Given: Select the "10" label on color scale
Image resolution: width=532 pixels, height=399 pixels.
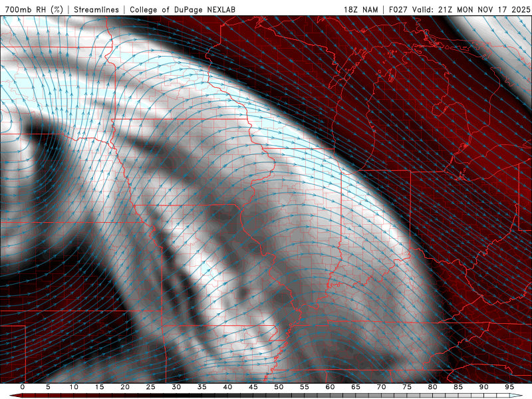Looking at the screenshot, I should 74,387.
